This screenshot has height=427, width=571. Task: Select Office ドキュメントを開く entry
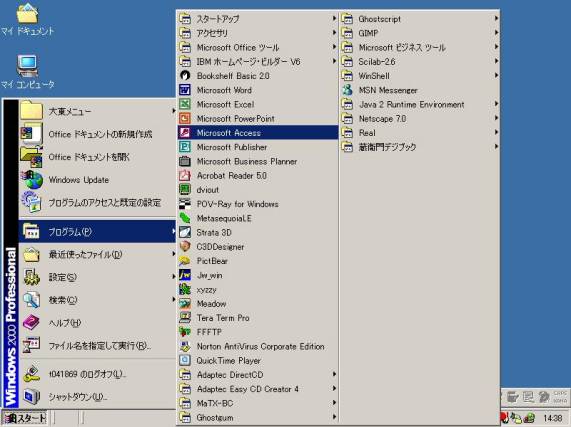click(98, 157)
